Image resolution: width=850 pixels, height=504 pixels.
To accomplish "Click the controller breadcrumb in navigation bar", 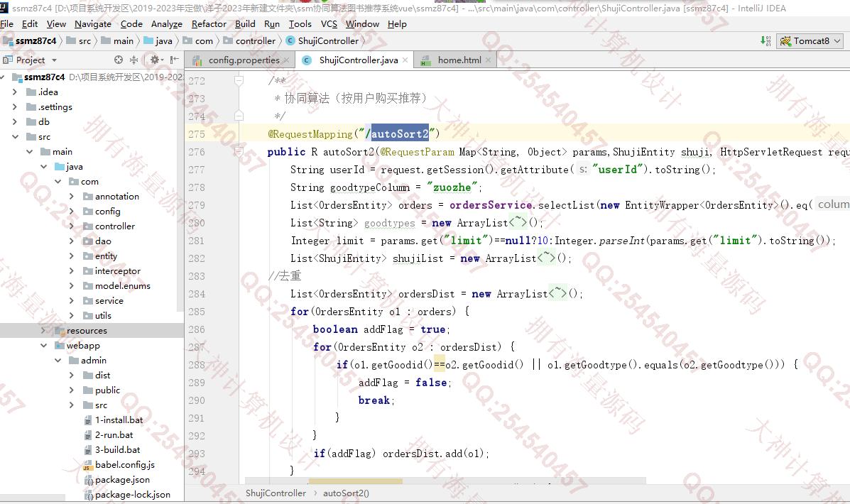I will pos(249,40).
